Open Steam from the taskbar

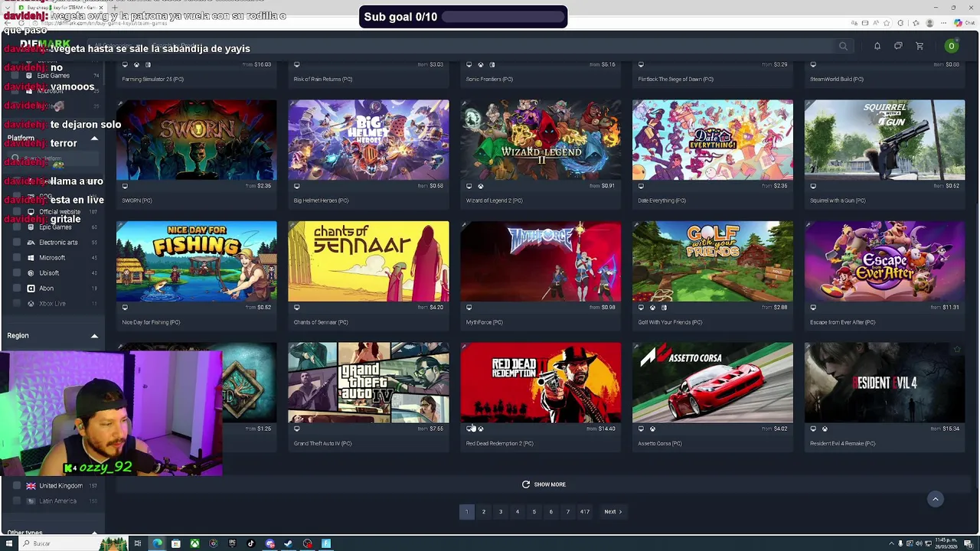tap(289, 544)
